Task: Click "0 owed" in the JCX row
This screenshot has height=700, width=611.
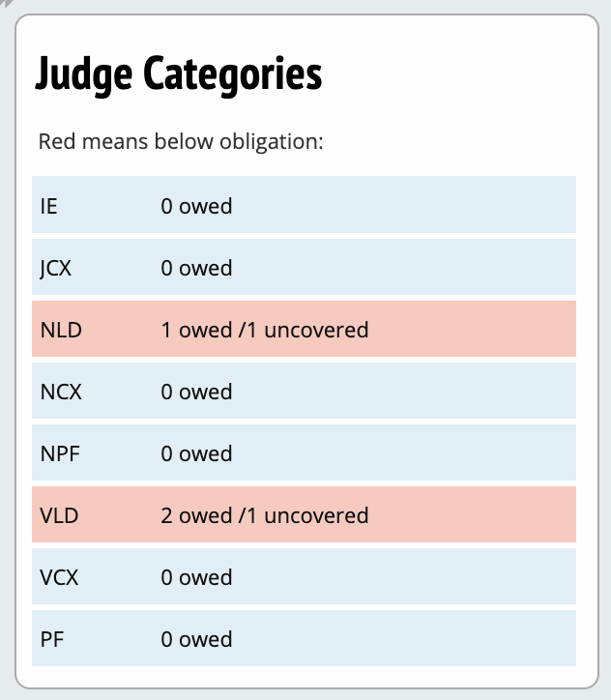Action: [x=196, y=268]
